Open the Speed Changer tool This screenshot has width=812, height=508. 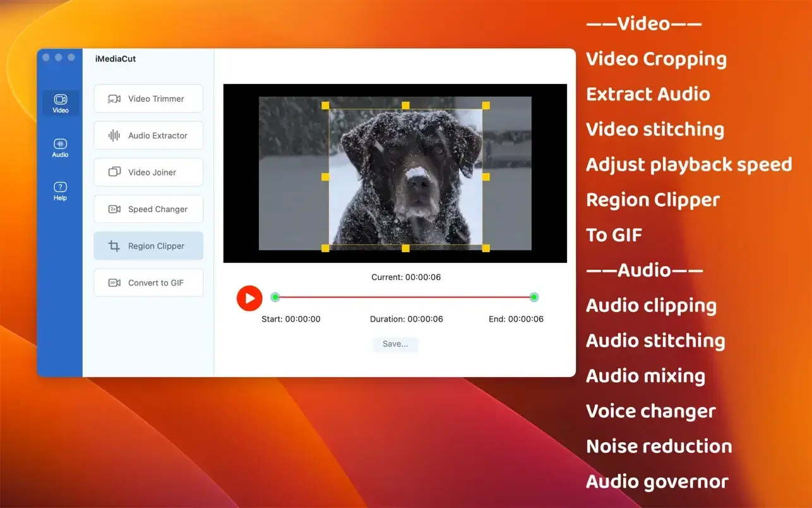pos(148,209)
